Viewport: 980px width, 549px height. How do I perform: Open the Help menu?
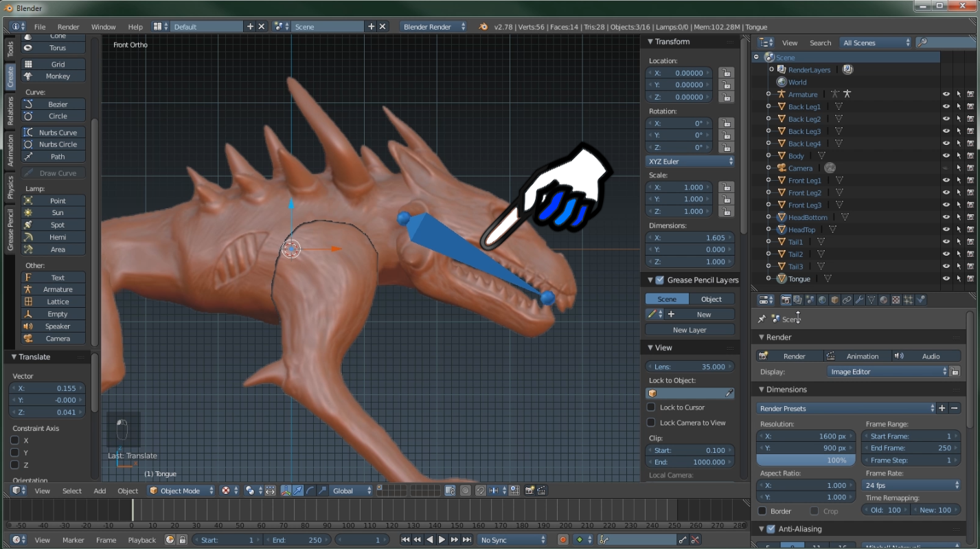click(x=135, y=27)
